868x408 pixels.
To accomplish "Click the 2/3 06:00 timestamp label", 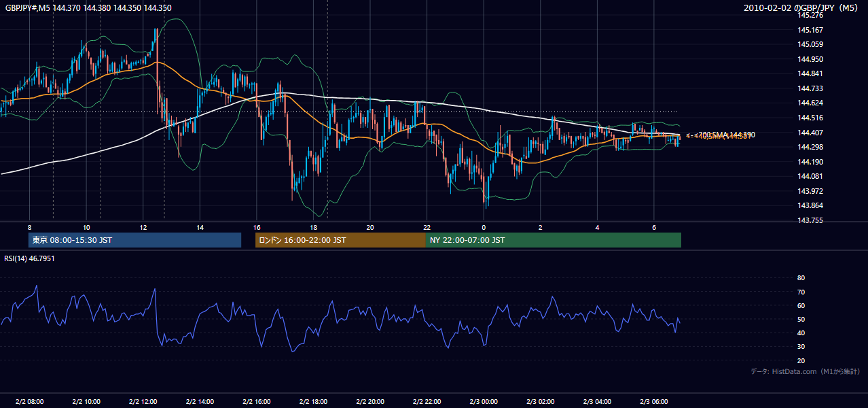I will tap(653, 402).
